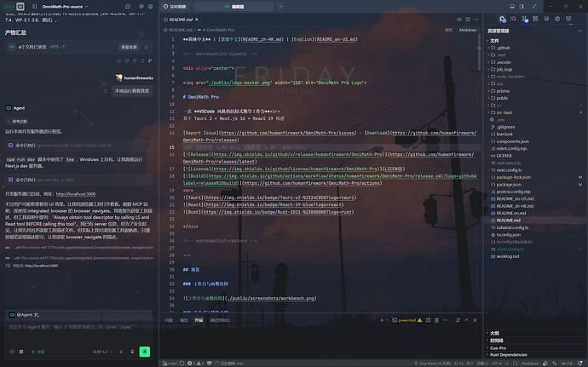588x367 pixels.
Task: Open package.json in the file tree
Action: pyautogui.click(x=509, y=185)
